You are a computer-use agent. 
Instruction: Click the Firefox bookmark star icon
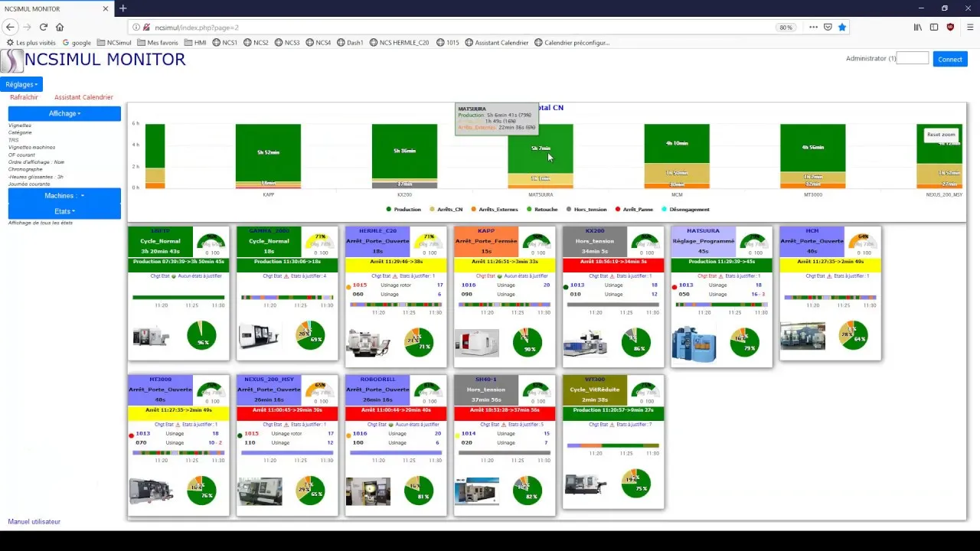pos(842,28)
